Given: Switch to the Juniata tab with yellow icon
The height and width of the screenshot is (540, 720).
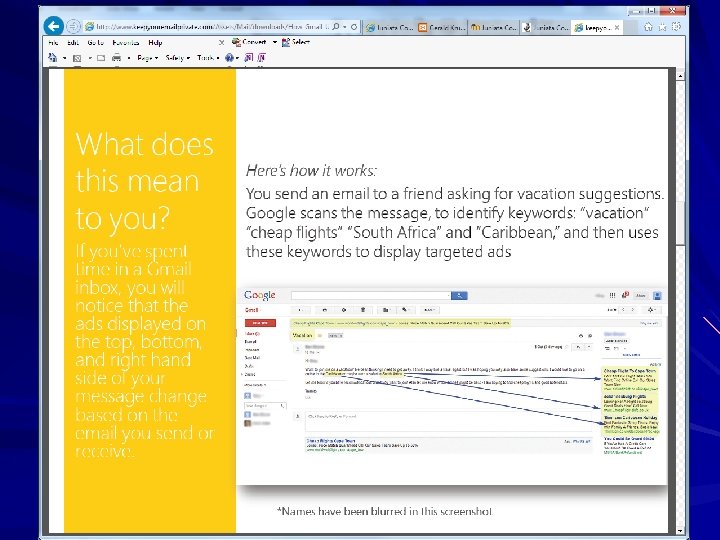Looking at the screenshot, I should click(493, 28).
